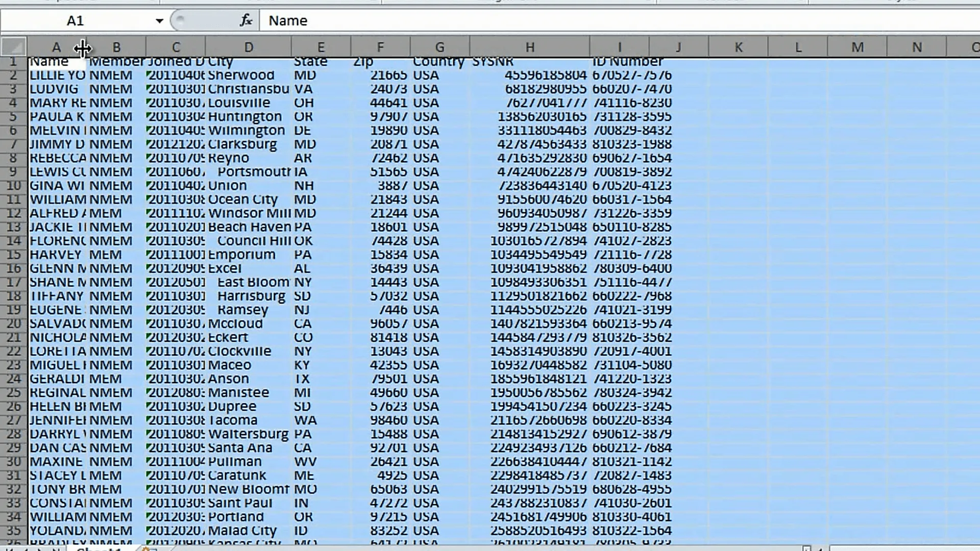Click the city cell Santa Ana
The width and height of the screenshot is (980, 551).
tap(249, 447)
